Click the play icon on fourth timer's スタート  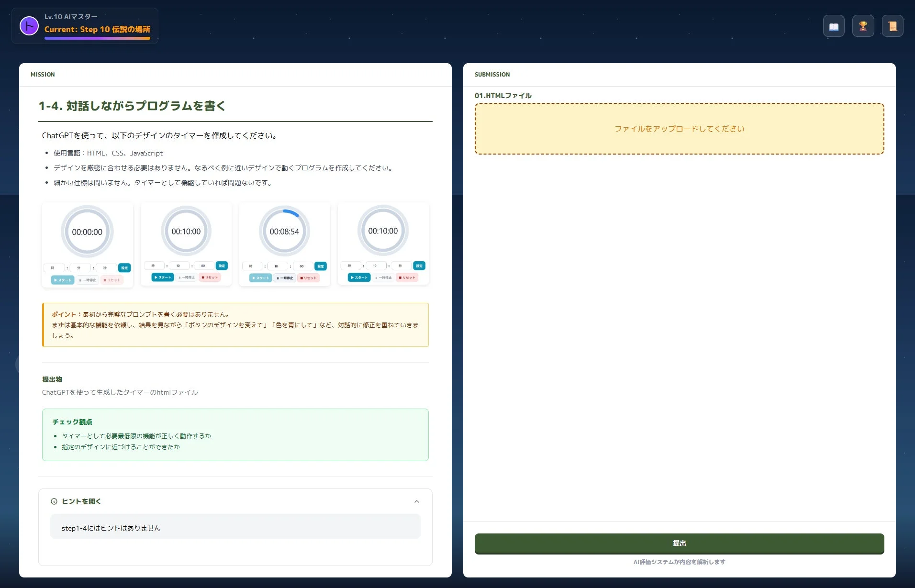[353, 277]
